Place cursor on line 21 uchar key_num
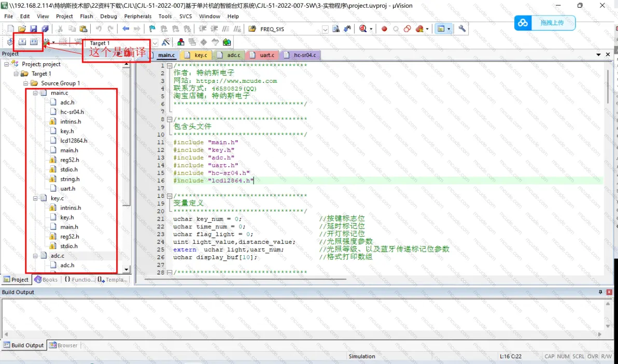 click(x=207, y=219)
